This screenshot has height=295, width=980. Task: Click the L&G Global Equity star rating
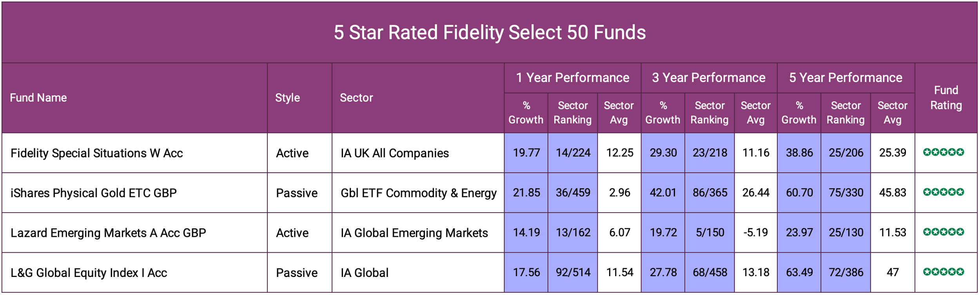pos(943,272)
